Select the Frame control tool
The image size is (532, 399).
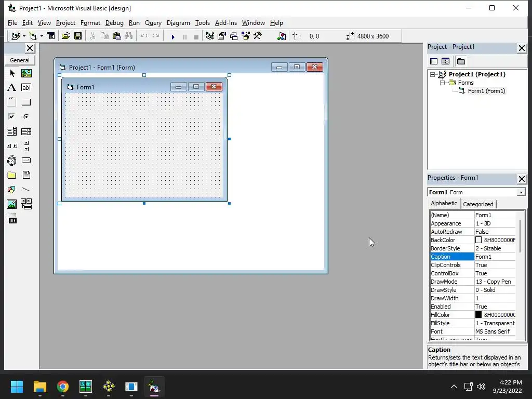(12, 102)
